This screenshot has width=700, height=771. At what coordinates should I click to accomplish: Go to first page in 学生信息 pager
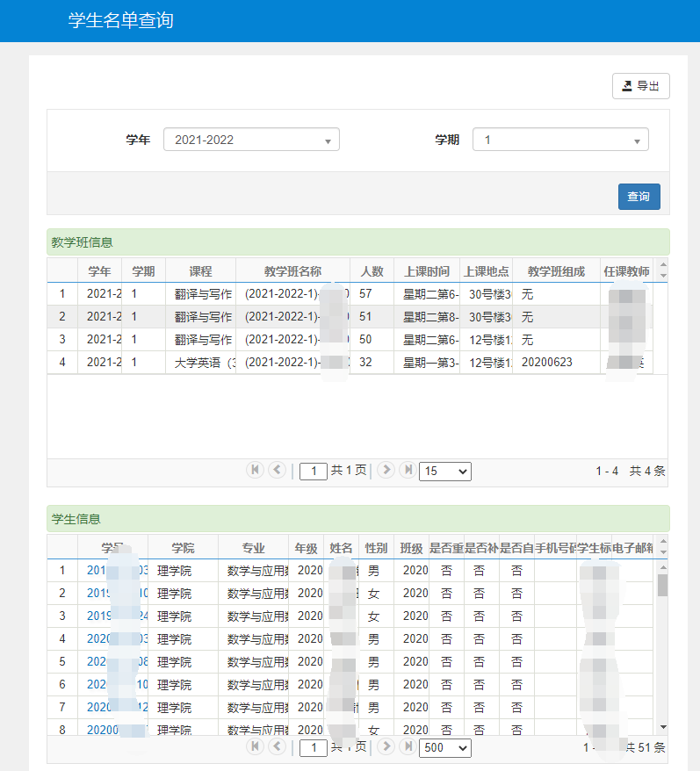point(255,747)
